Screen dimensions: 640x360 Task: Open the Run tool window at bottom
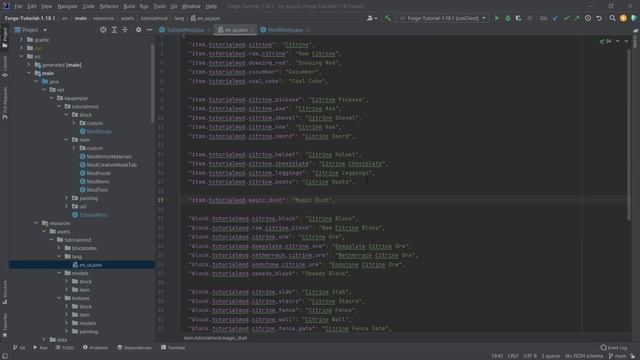40,348
